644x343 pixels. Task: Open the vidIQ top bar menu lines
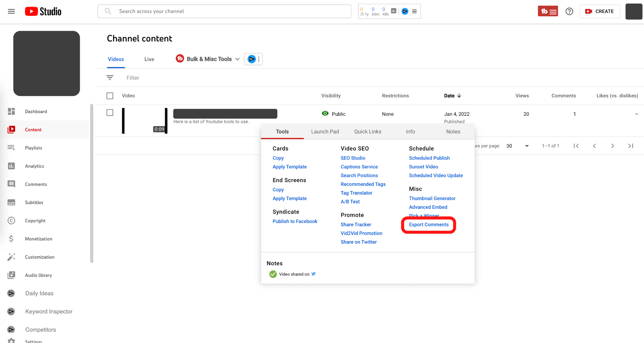414,11
